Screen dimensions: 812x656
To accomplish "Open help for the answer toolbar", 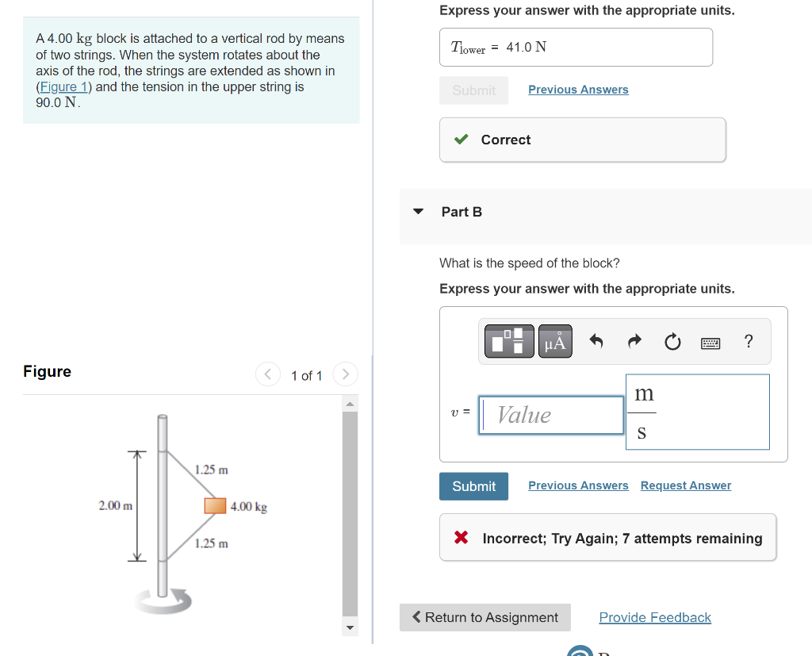I will [748, 341].
